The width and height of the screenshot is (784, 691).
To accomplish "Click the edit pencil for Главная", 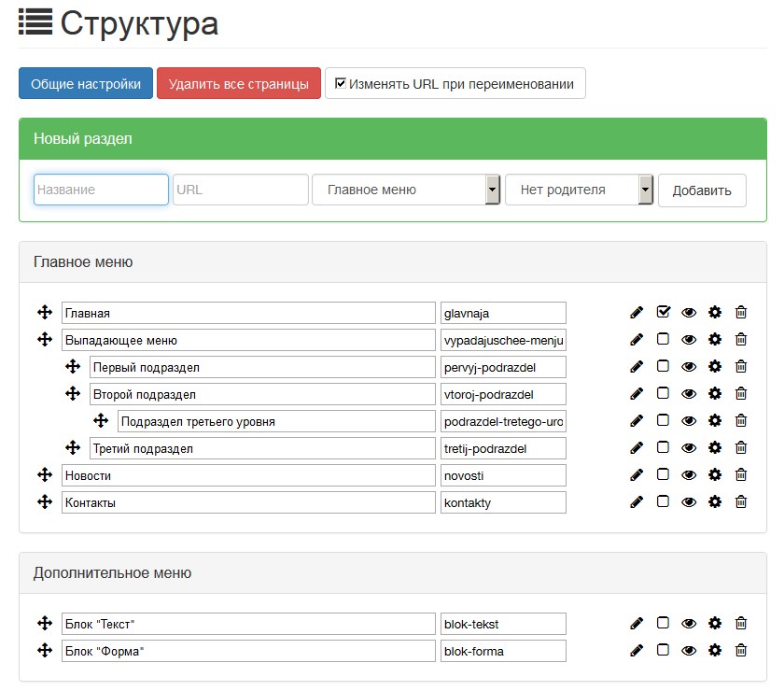I will pos(637,313).
